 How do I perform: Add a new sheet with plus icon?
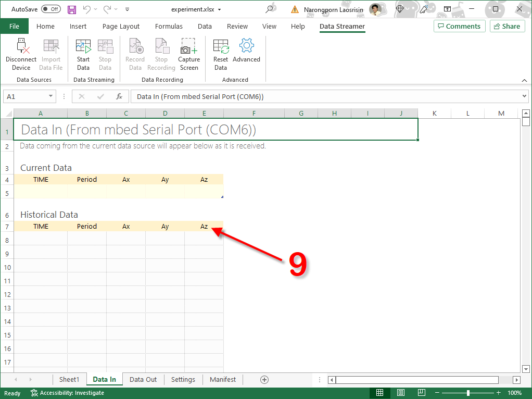pos(264,380)
